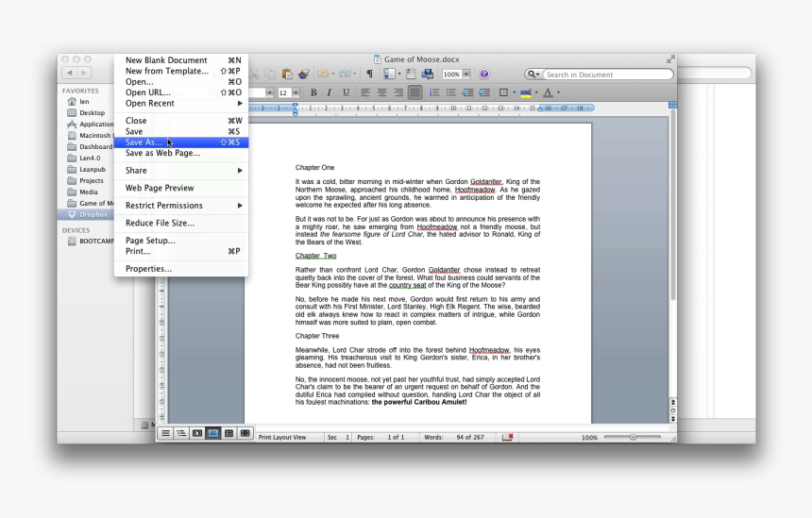Screen dimensions: 812x518
Task: Open the Dropbox folder in Finder sidebar
Action: pos(93,214)
